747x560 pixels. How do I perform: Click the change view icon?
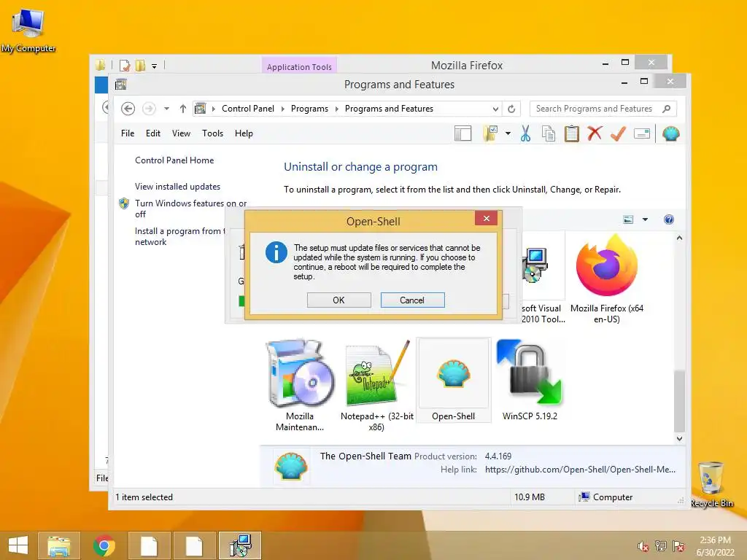(x=628, y=219)
